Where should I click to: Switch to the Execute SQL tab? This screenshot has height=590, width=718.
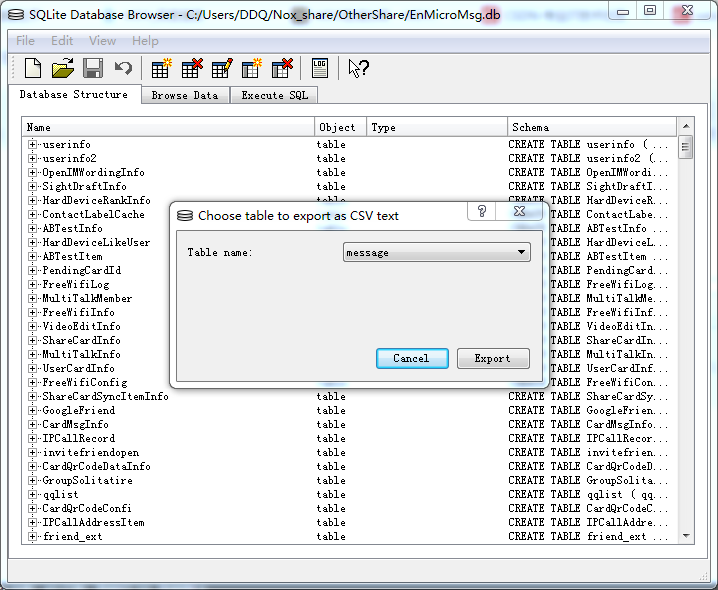(x=274, y=95)
